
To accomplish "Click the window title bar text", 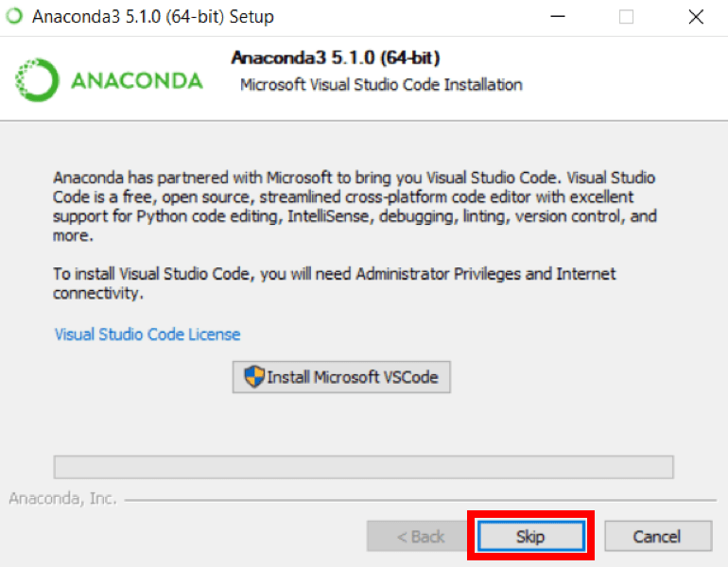I will coord(153,17).
